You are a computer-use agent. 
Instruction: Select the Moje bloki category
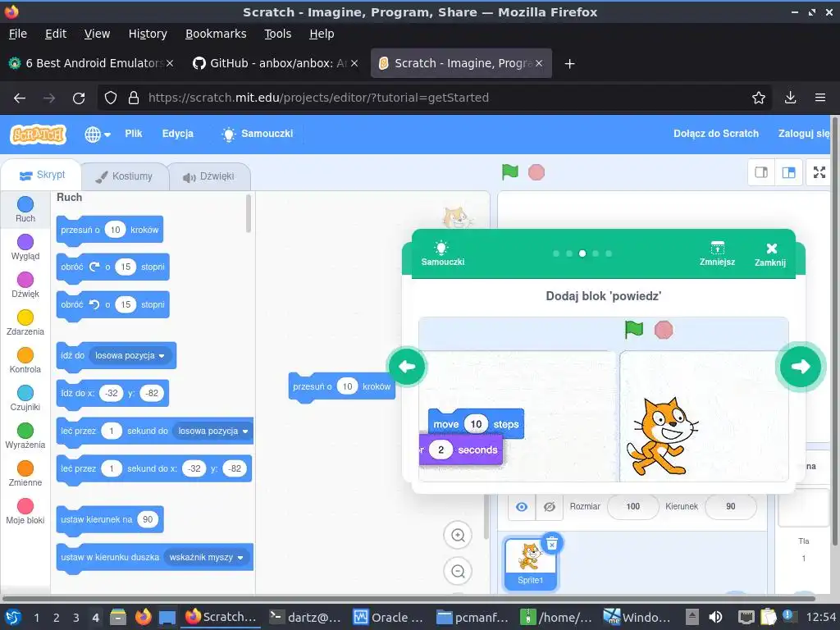point(25,512)
